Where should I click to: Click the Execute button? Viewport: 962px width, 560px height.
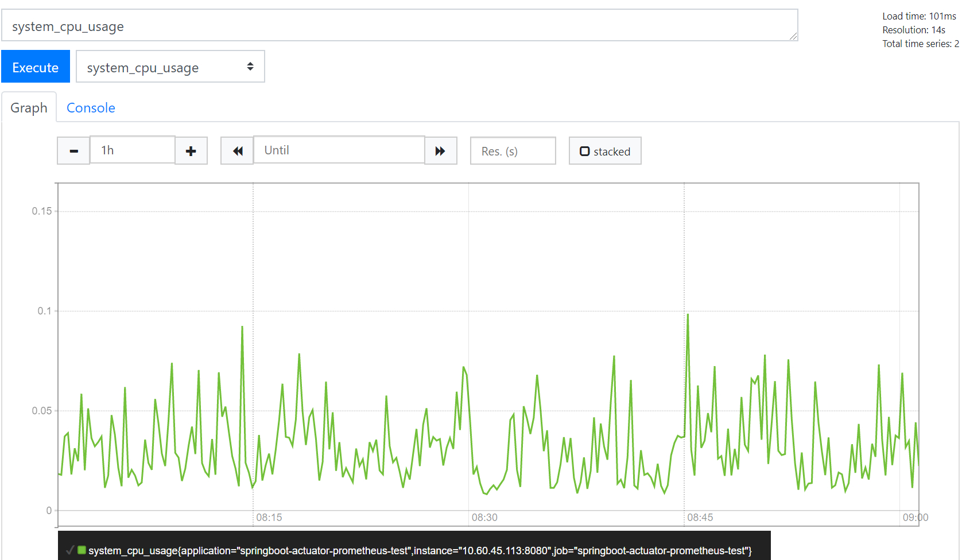(x=36, y=67)
